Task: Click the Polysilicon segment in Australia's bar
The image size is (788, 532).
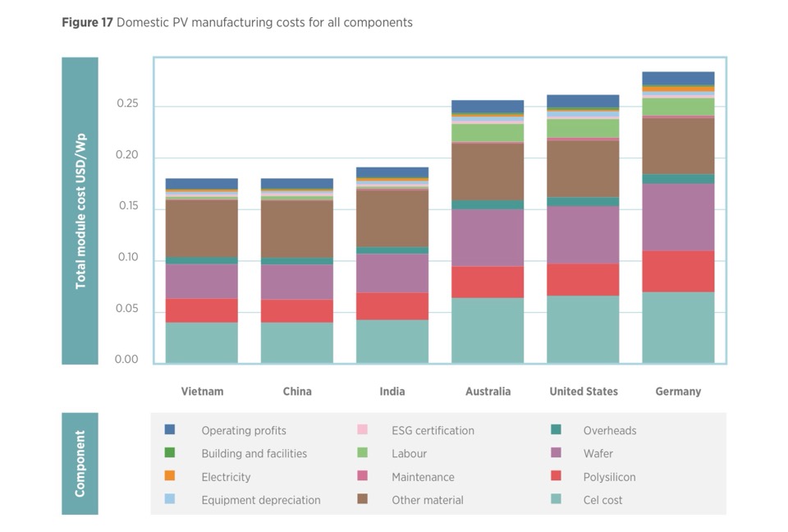Action: pos(488,282)
